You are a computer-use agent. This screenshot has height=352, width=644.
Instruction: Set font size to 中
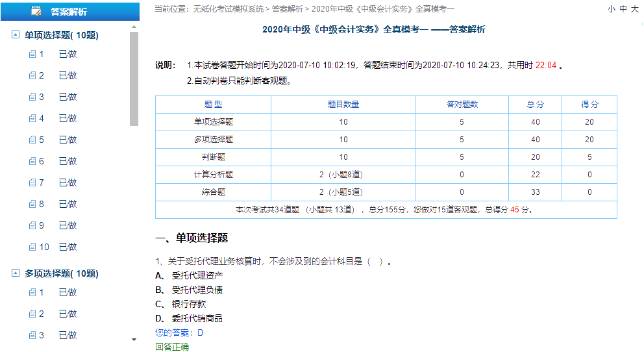point(623,9)
